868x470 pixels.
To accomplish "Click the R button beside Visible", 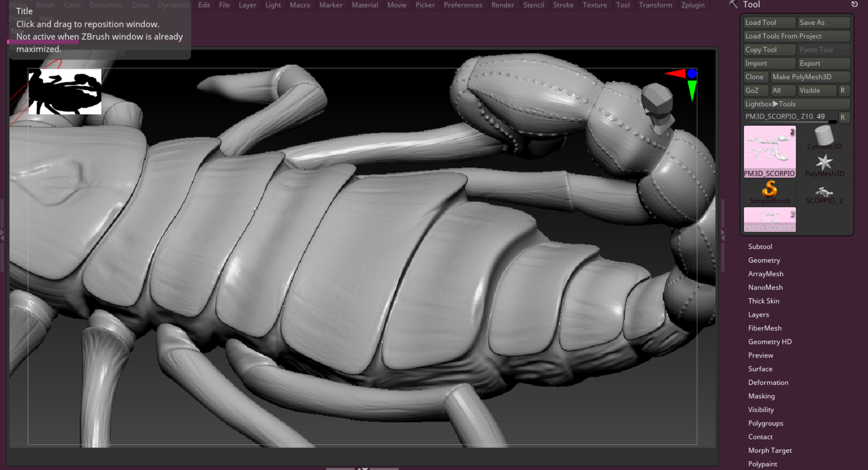I will (x=844, y=91).
